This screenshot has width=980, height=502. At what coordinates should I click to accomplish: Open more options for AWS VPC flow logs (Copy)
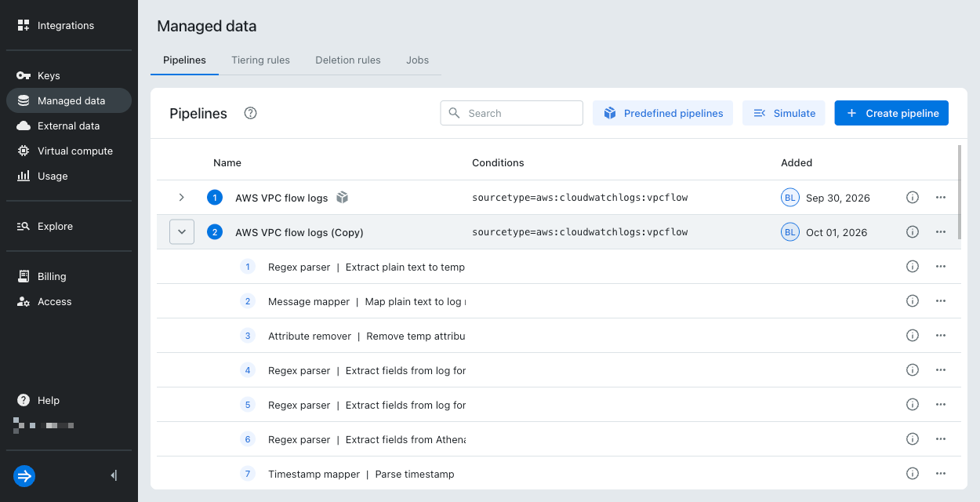point(941,232)
